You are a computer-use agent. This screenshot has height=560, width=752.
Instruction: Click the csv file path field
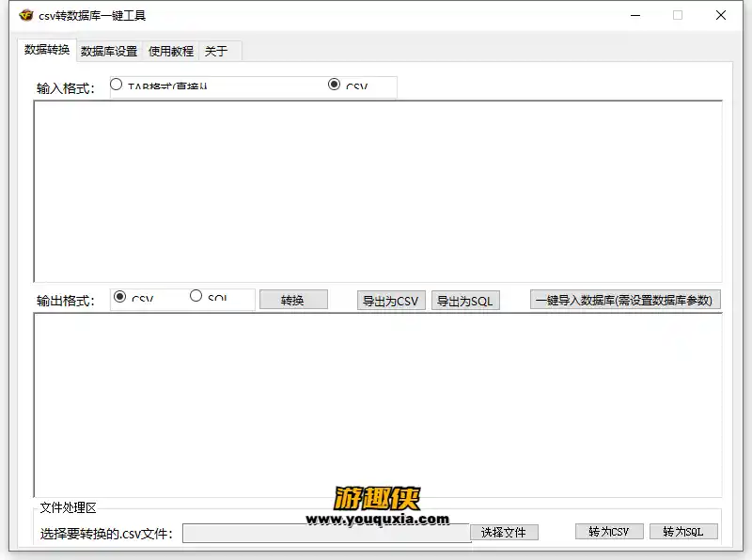tap(326, 533)
